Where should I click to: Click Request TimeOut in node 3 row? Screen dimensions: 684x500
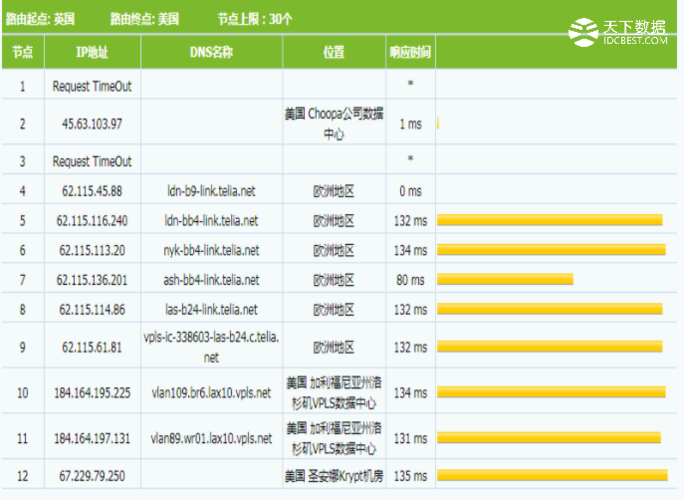point(92,161)
